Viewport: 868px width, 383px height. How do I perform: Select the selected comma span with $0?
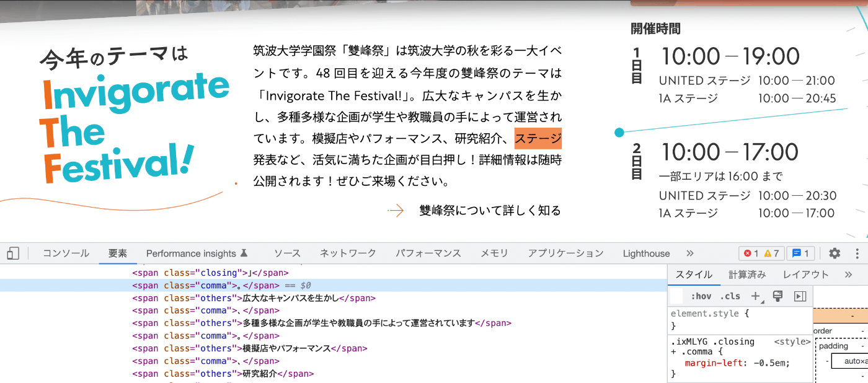(333, 286)
